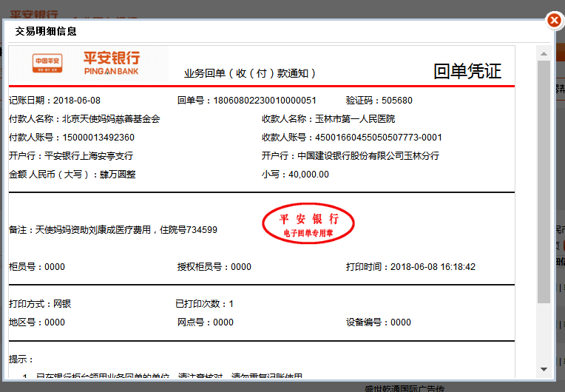Click the red 平安银行 电子回单专用章 stamp
The height and width of the screenshot is (392, 565).
(x=308, y=223)
